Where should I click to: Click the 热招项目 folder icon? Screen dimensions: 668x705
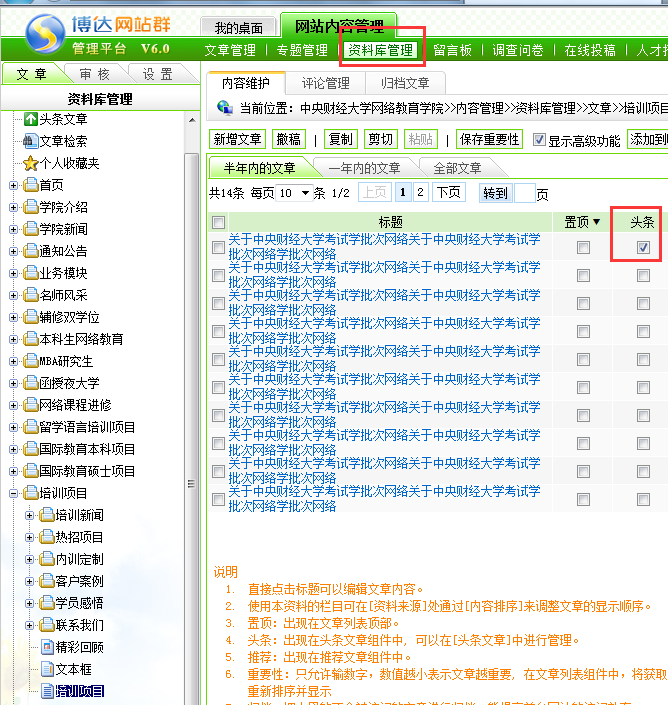pyautogui.click(x=47, y=537)
